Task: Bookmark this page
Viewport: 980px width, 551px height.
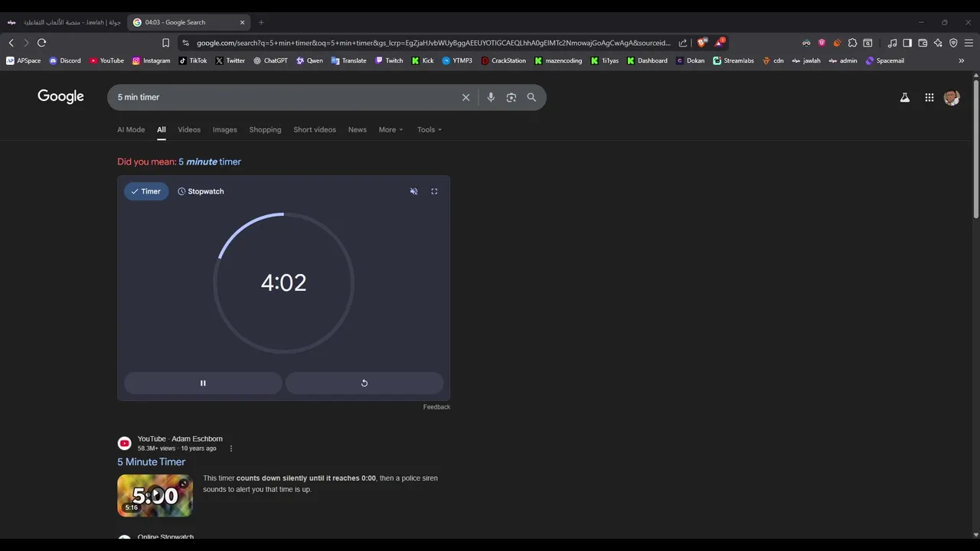Action: [x=165, y=43]
